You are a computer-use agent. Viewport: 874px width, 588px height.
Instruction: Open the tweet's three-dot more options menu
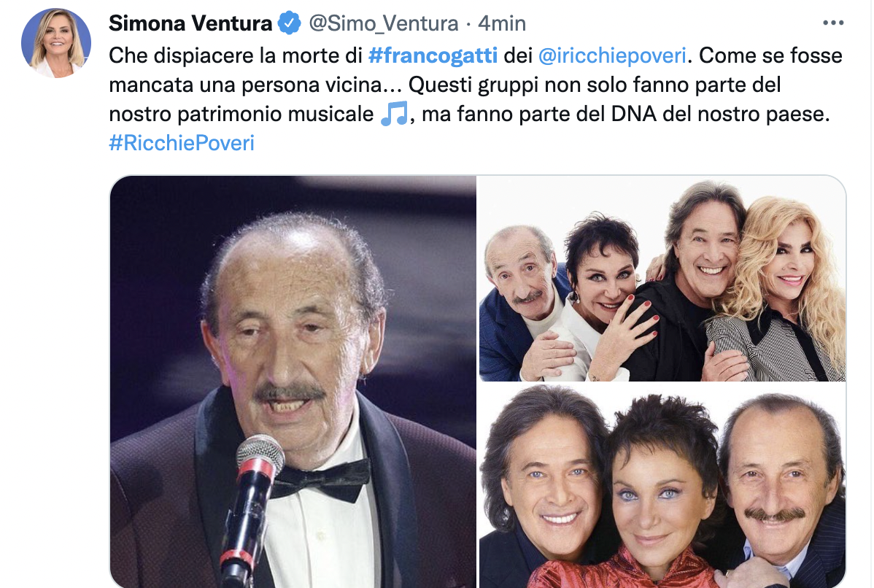(832, 23)
